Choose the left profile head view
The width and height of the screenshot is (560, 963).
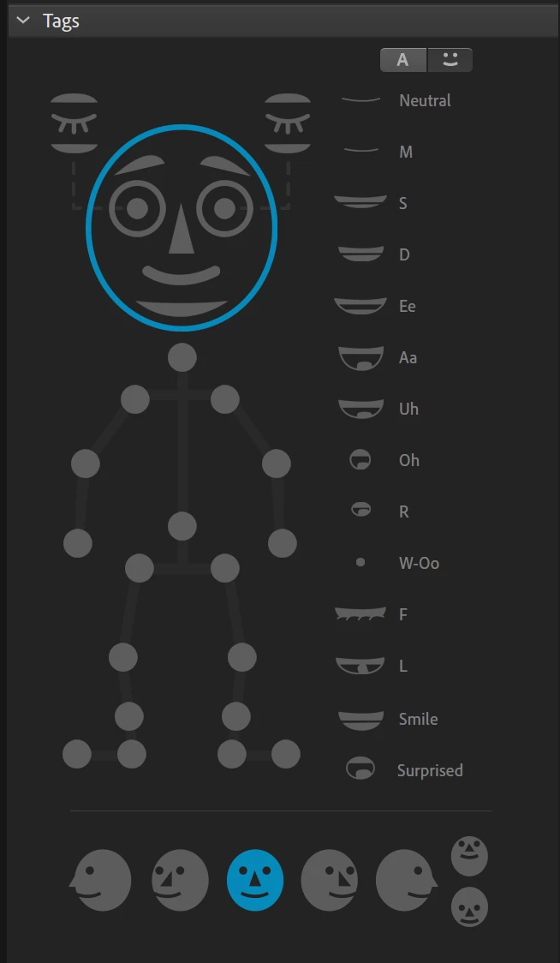point(101,880)
